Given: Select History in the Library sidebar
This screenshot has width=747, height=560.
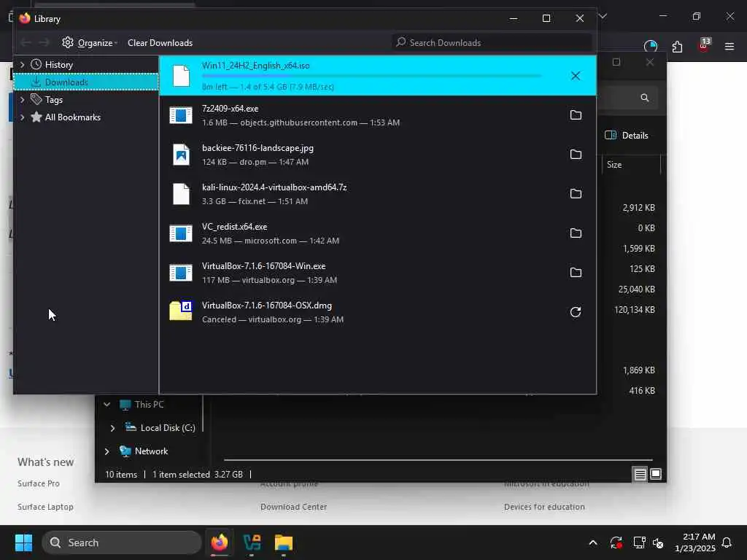Looking at the screenshot, I should point(58,64).
